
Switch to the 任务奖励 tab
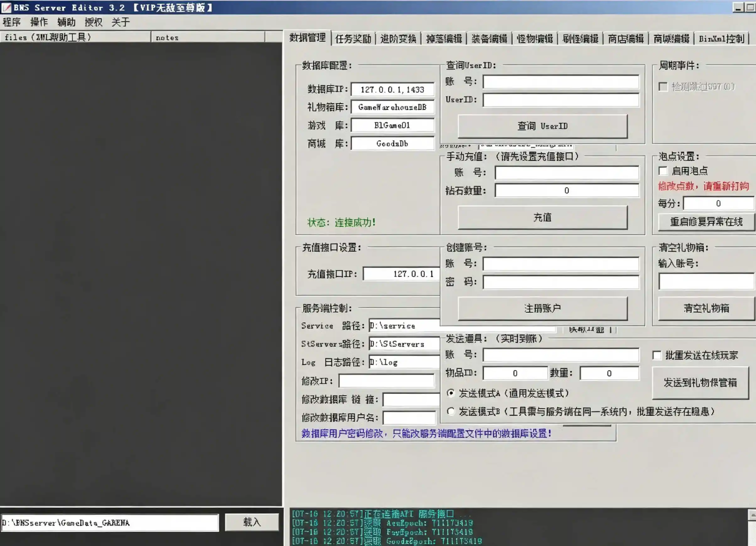(353, 39)
